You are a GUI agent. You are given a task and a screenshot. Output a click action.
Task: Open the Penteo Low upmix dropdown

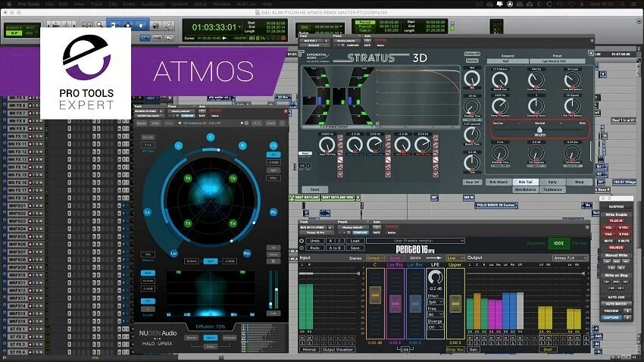point(455,257)
